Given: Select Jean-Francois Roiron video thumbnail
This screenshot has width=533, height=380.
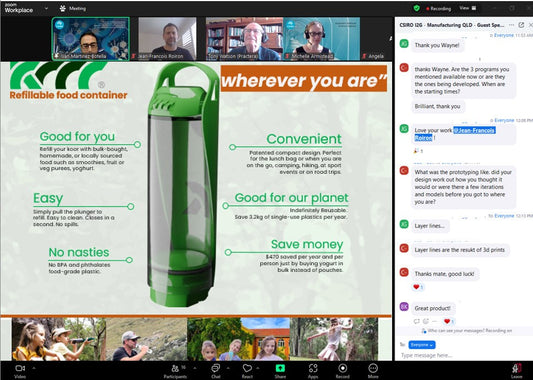Looking at the screenshot, I should (x=167, y=39).
